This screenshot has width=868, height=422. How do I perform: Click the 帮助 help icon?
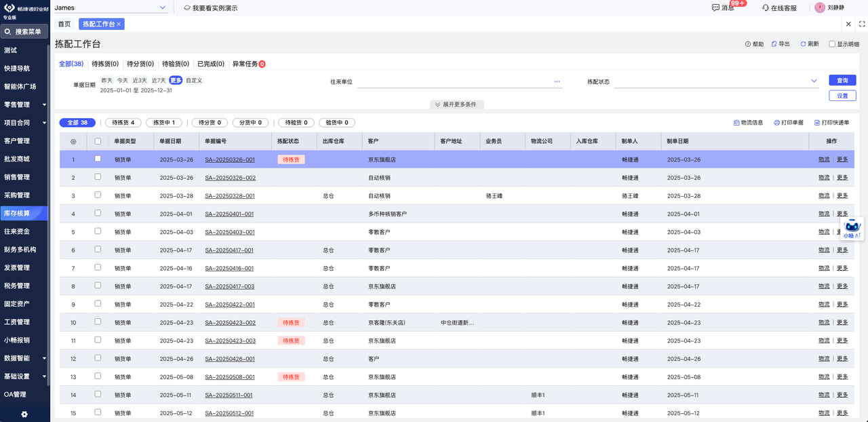click(x=748, y=43)
